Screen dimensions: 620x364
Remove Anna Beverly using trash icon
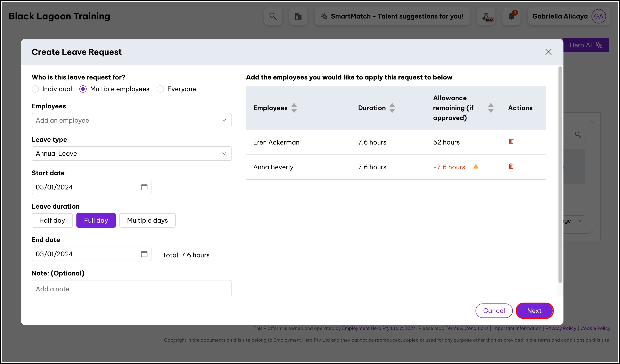pyautogui.click(x=511, y=166)
